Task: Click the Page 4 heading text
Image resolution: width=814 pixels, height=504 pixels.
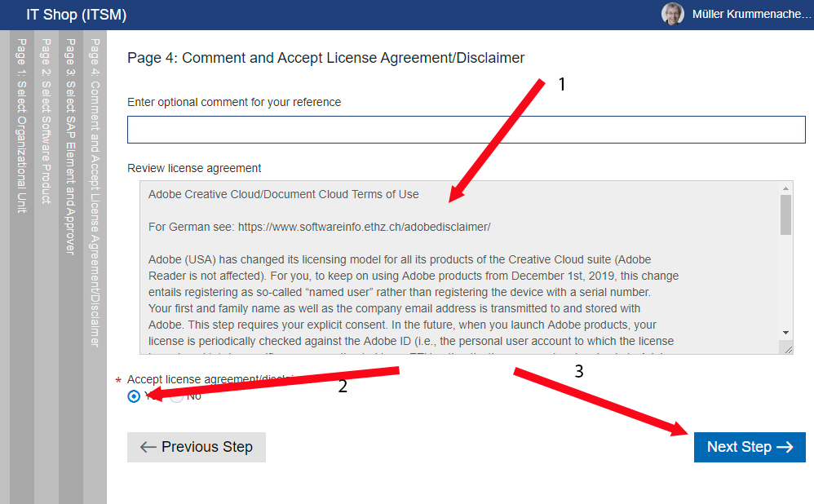Action: [x=326, y=58]
